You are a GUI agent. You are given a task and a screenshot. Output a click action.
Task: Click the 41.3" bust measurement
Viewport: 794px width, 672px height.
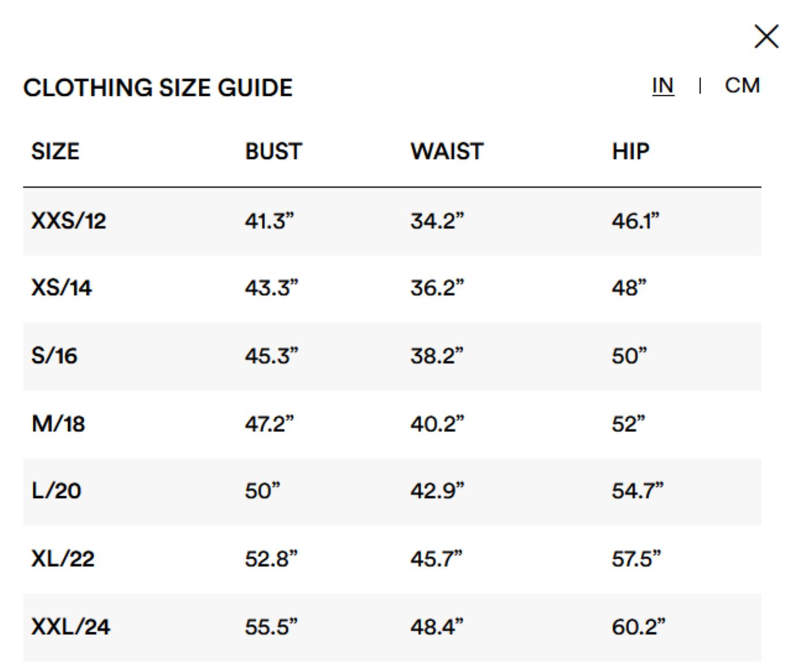click(x=270, y=221)
